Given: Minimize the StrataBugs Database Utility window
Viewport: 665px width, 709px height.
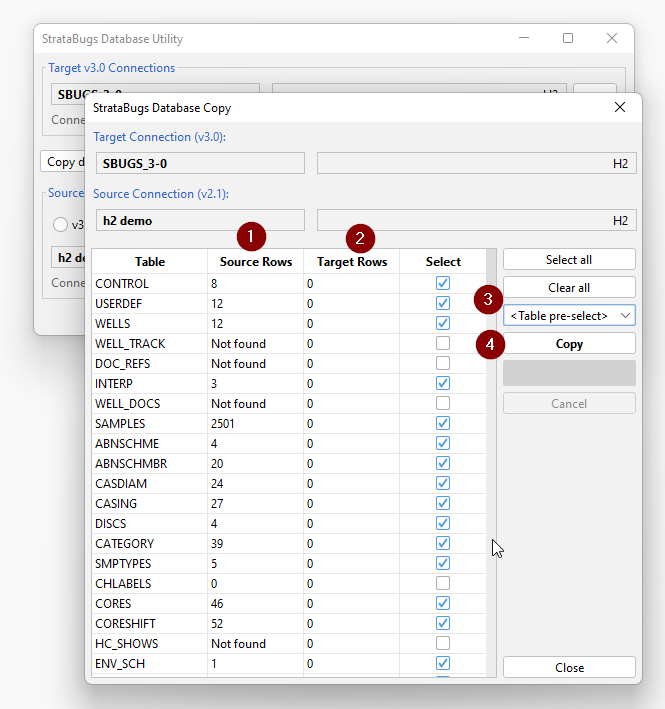Looking at the screenshot, I should tap(524, 38).
